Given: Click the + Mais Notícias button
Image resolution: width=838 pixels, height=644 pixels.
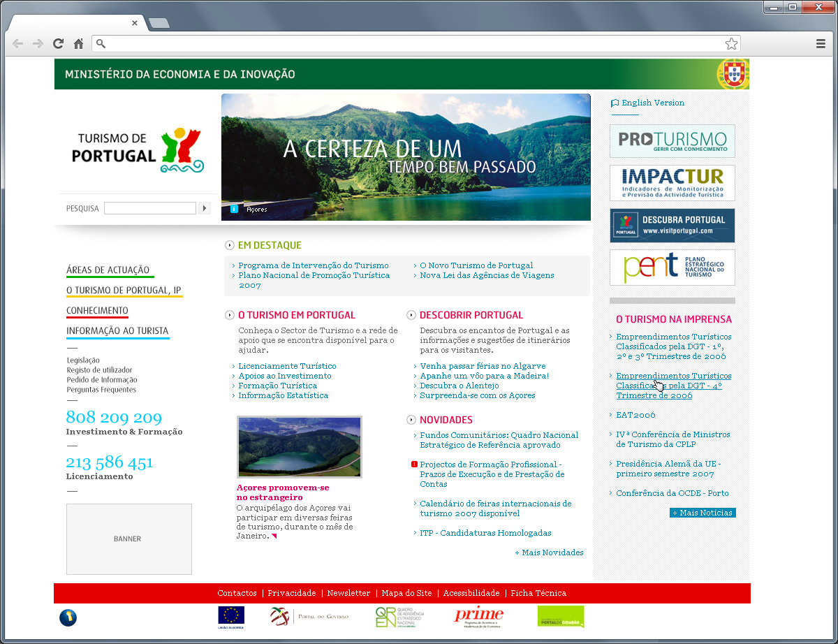Looking at the screenshot, I should pos(703,513).
